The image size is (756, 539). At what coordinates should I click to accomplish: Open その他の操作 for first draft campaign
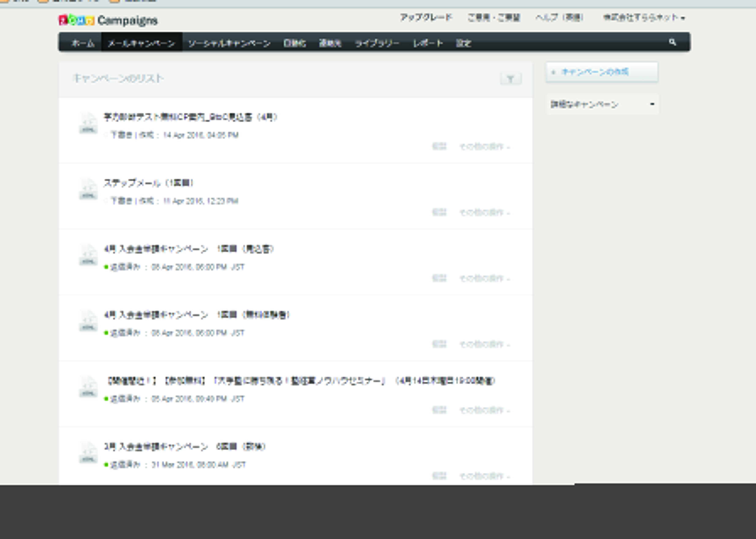tap(484, 146)
